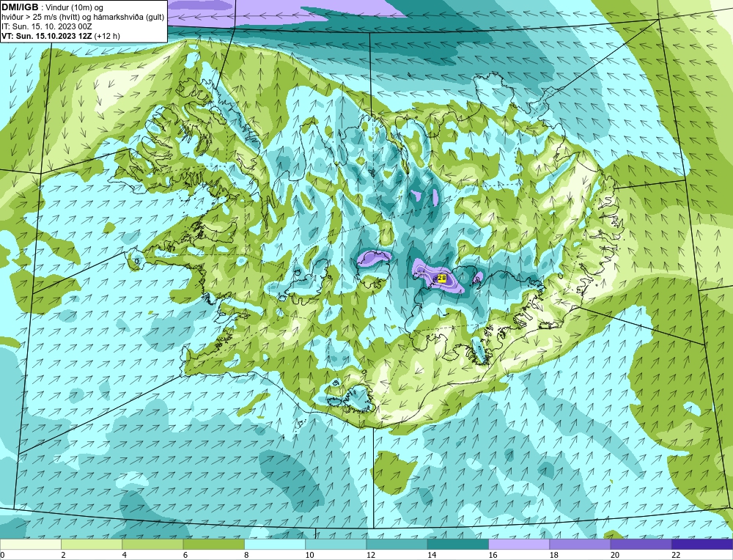Select the 'Vindur (10m) og' header text
Viewport: 733px width, 560px height.
coord(75,7)
